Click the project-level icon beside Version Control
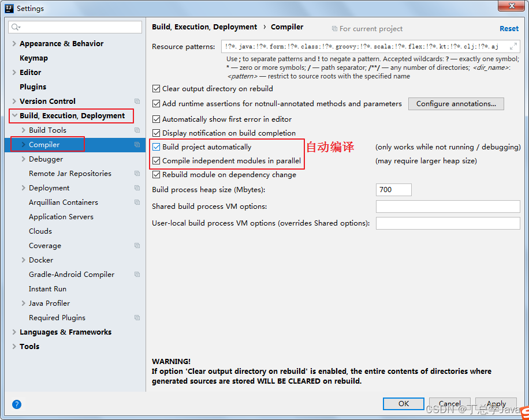The image size is (529, 420). click(137, 101)
